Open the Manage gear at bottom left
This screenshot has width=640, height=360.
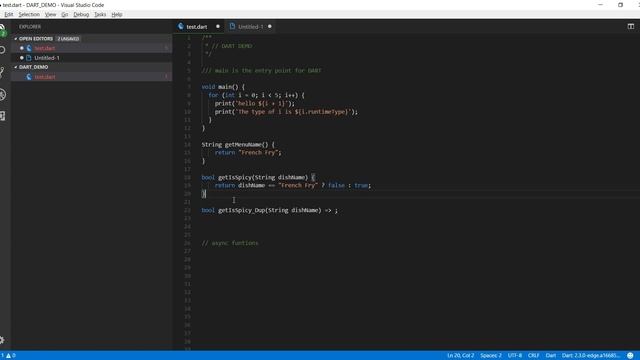coord(2,340)
